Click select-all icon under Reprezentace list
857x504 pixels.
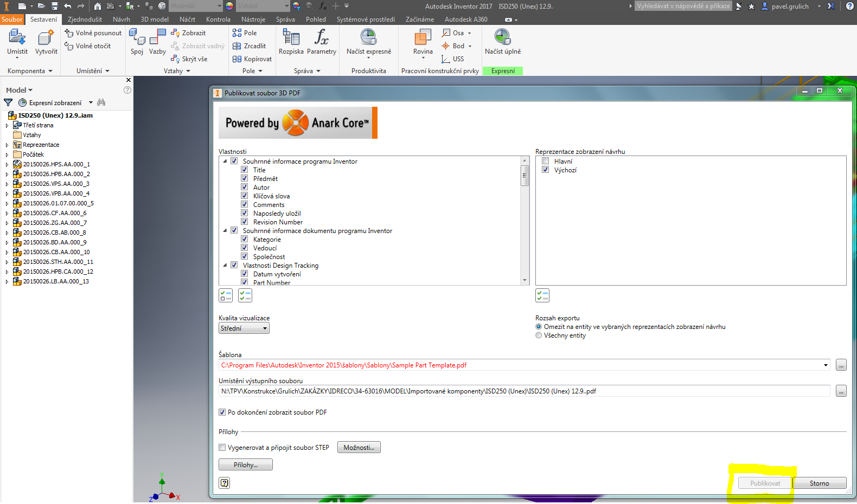click(x=542, y=295)
